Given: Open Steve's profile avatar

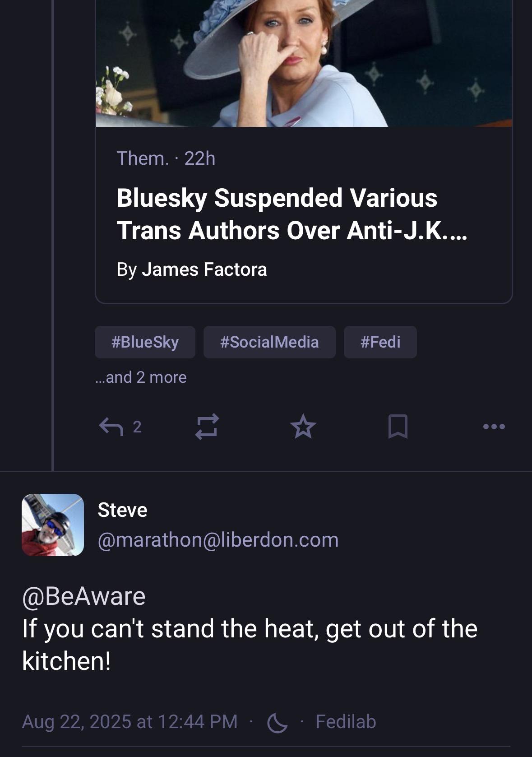Looking at the screenshot, I should (x=53, y=525).
